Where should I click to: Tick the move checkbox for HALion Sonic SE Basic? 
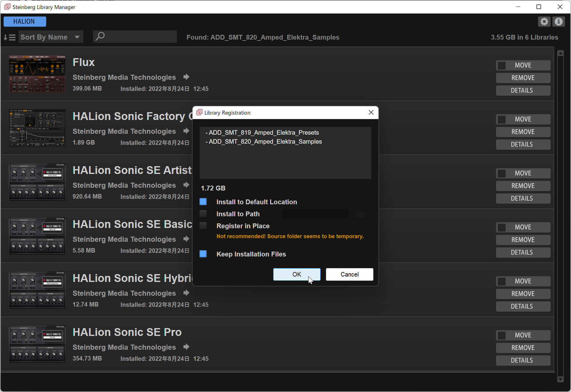pyautogui.click(x=502, y=227)
